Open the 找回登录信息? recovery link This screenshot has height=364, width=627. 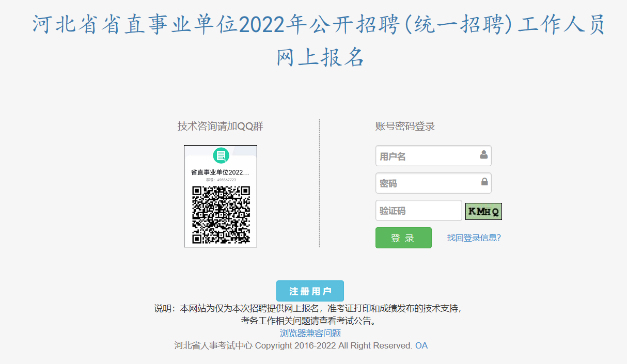pyautogui.click(x=474, y=238)
